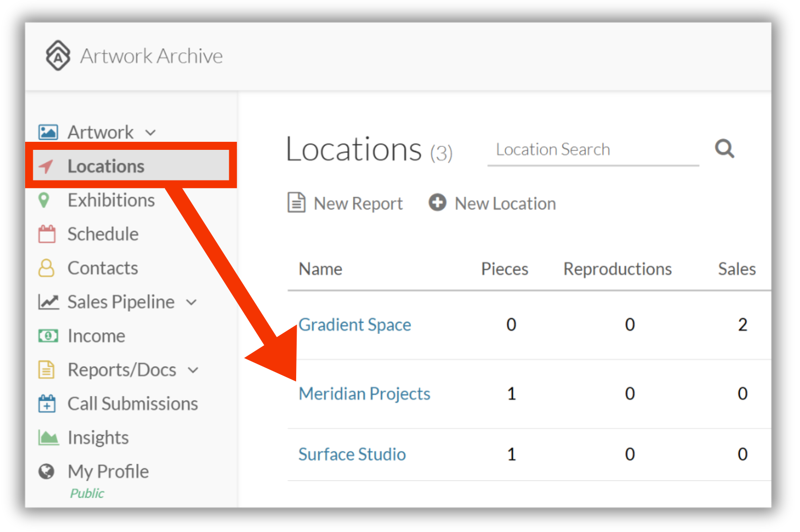The width and height of the screenshot is (800, 532).
Task: Click the Exhibitions map pin icon
Action: click(44, 200)
